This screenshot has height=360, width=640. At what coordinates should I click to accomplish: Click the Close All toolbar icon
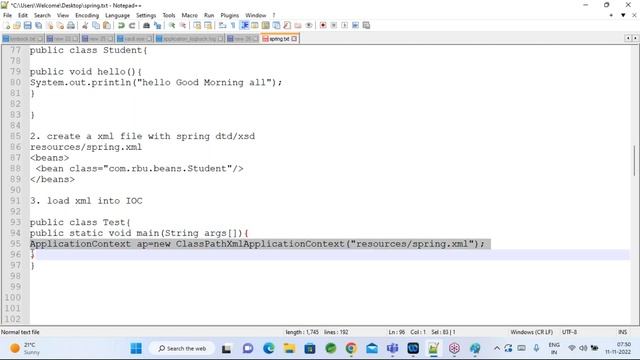coord(60,25)
